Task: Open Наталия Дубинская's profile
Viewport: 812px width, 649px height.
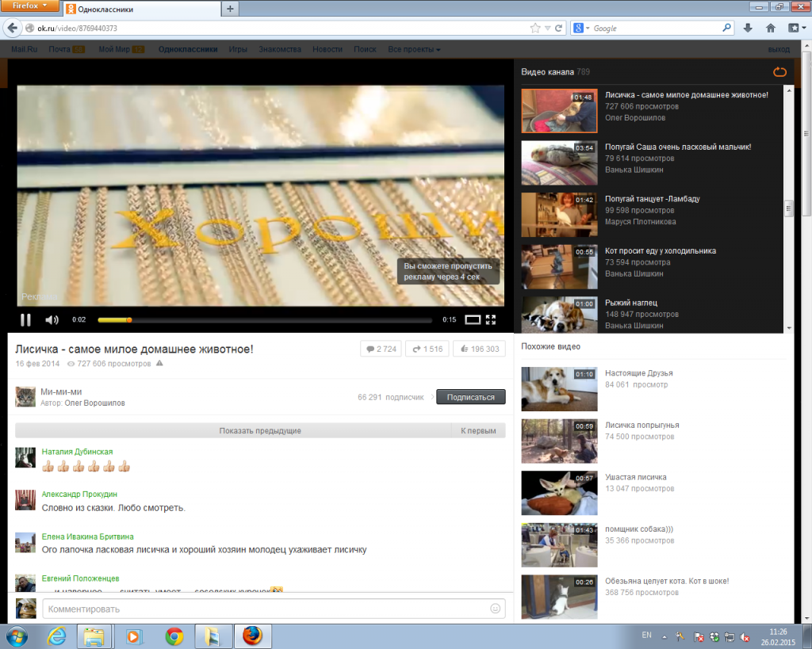Action: (77, 452)
